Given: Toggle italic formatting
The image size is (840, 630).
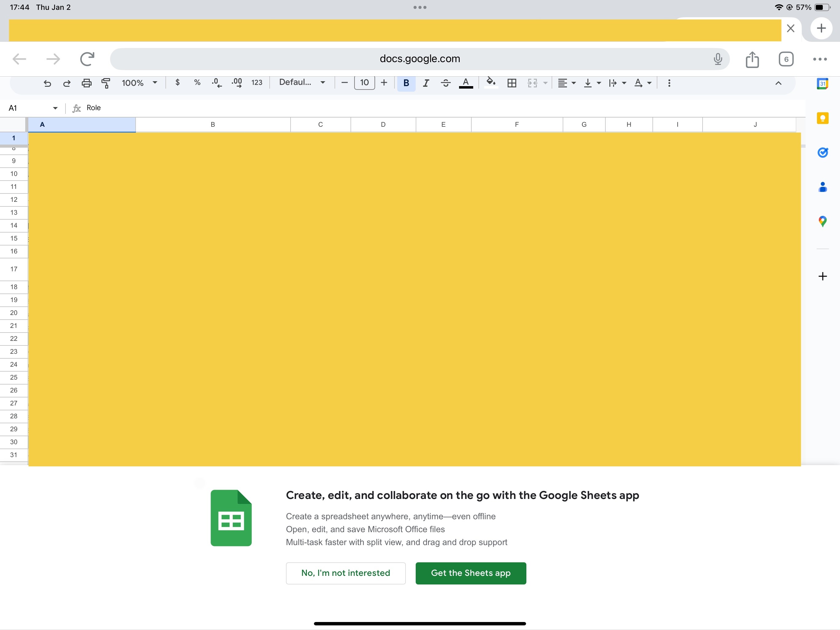Looking at the screenshot, I should (x=426, y=83).
